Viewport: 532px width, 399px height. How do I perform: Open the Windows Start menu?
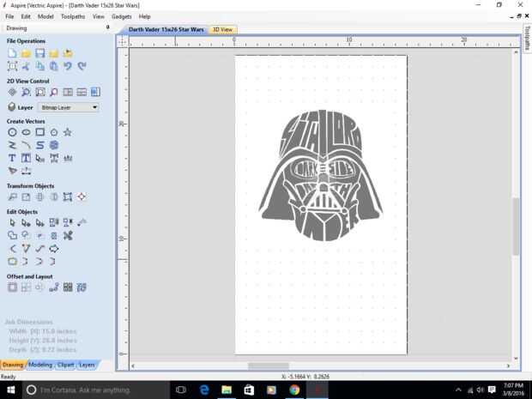pyautogui.click(x=11, y=390)
